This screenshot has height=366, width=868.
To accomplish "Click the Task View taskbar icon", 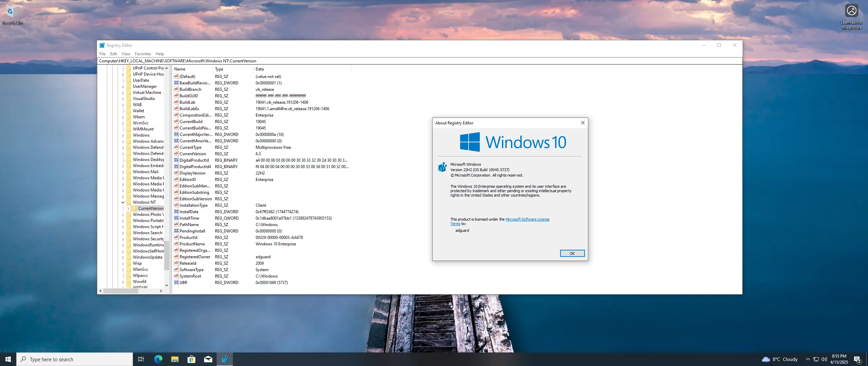I will pyautogui.click(x=141, y=359).
